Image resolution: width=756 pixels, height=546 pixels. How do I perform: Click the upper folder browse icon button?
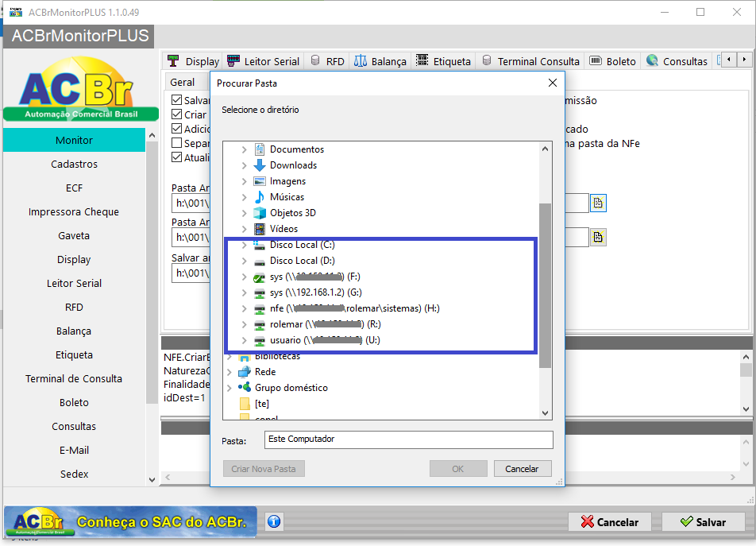(598, 203)
